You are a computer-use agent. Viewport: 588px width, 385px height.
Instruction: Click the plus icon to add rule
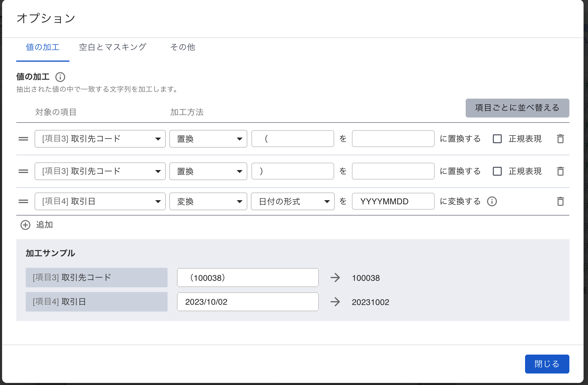coord(25,225)
